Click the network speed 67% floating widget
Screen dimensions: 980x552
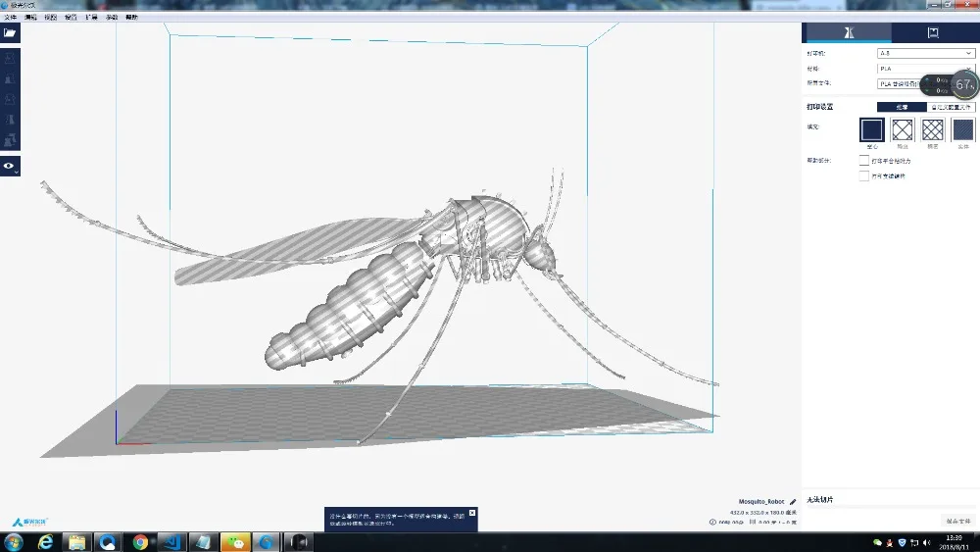951,84
